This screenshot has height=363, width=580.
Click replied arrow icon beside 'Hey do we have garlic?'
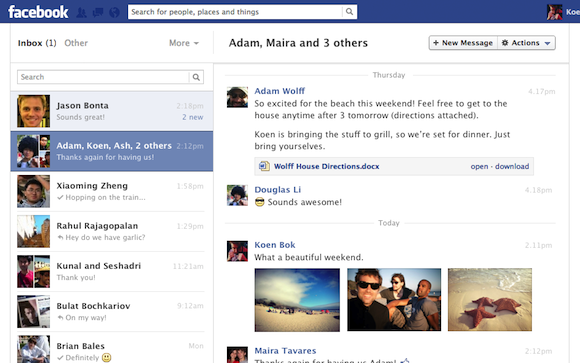[x=60, y=237]
